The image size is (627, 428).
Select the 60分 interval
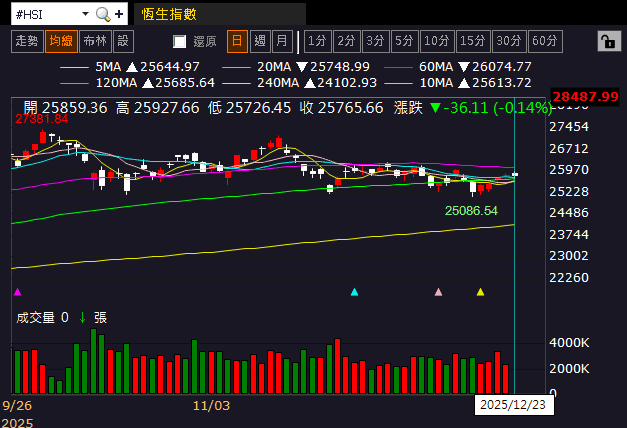coord(545,41)
